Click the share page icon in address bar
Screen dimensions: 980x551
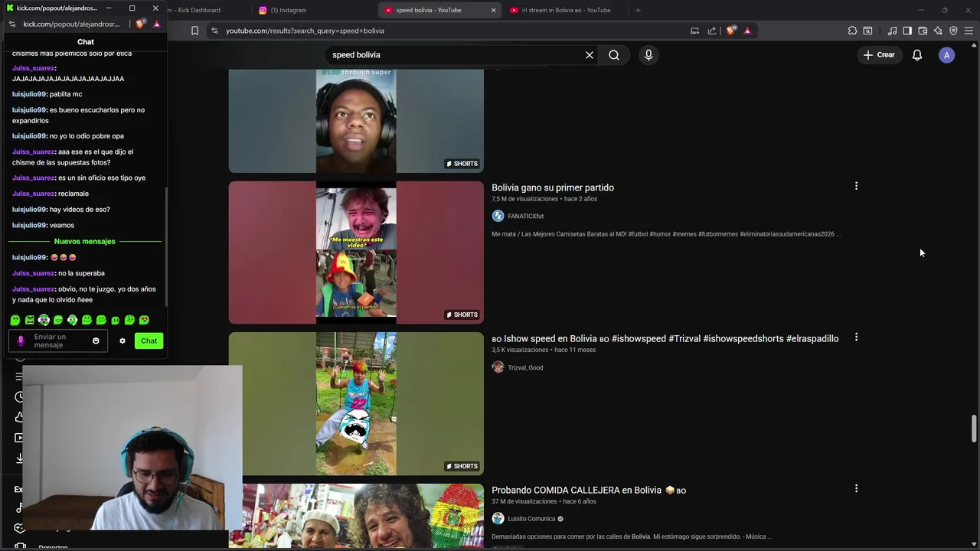(x=712, y=31)
